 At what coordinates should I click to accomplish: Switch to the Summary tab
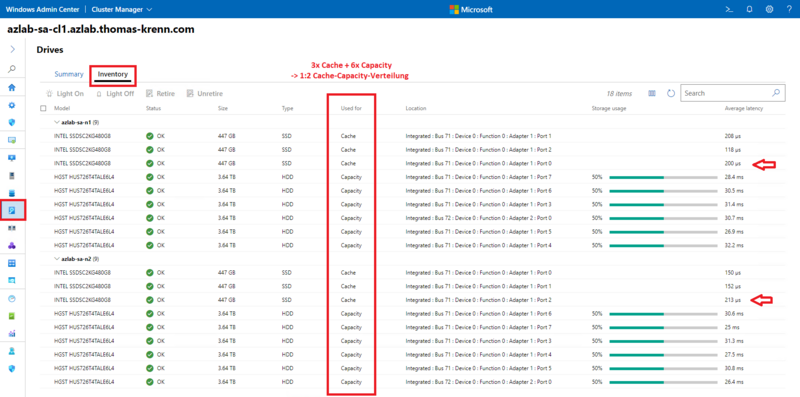69,74
